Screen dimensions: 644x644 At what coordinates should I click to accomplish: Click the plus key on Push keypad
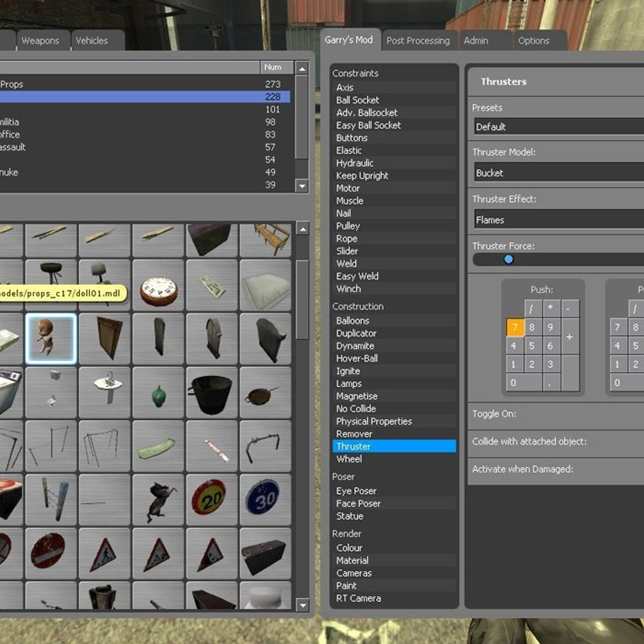(x=569, y=336)
